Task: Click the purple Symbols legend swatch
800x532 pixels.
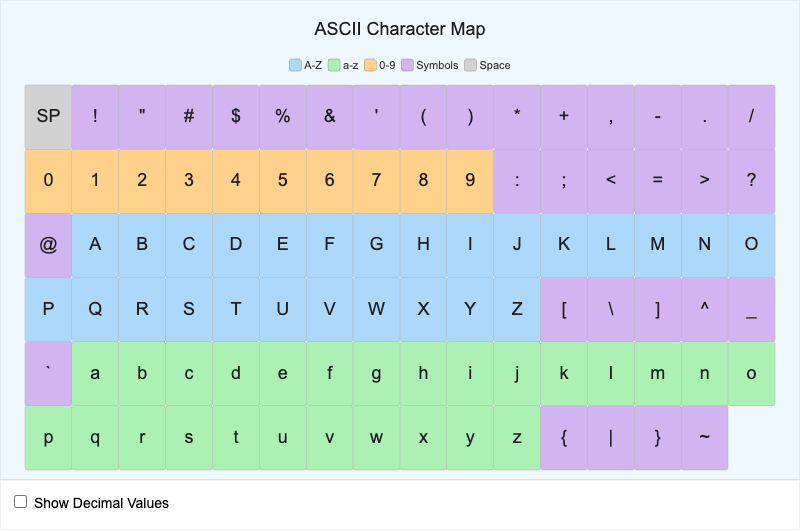Action: point(407,65)
